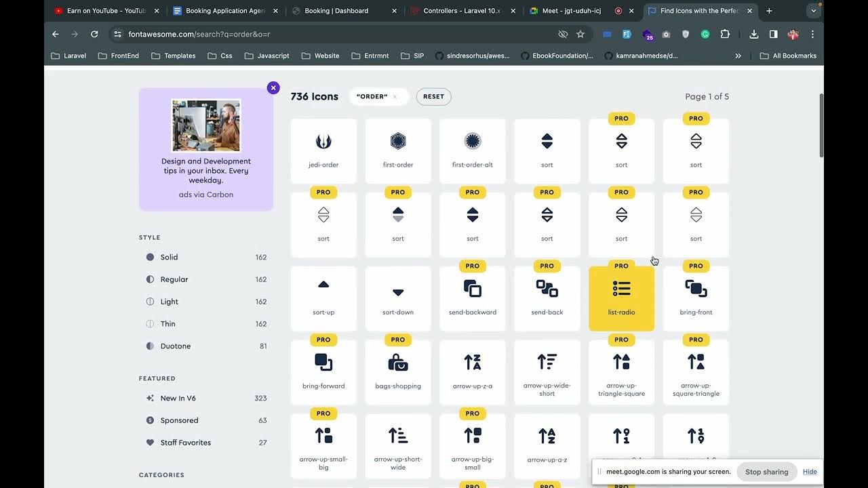Open the Chrome three-dot menu
The image size is (868, 488).
[812, 34]
